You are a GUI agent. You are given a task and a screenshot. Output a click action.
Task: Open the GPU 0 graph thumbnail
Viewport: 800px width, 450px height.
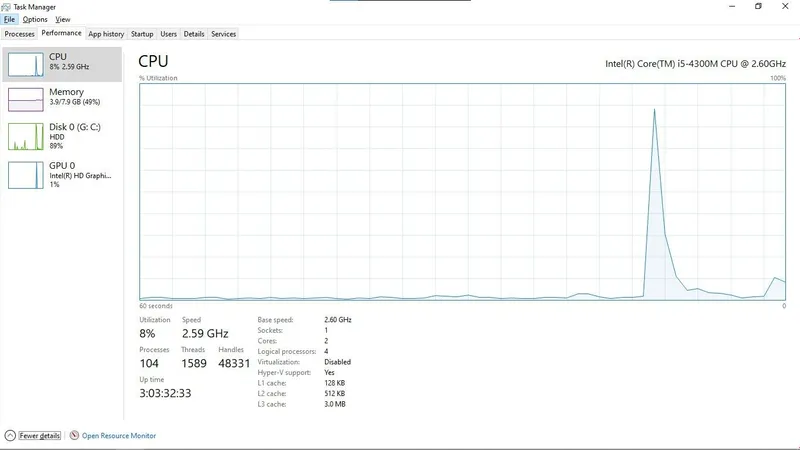(x=26, y=175)
